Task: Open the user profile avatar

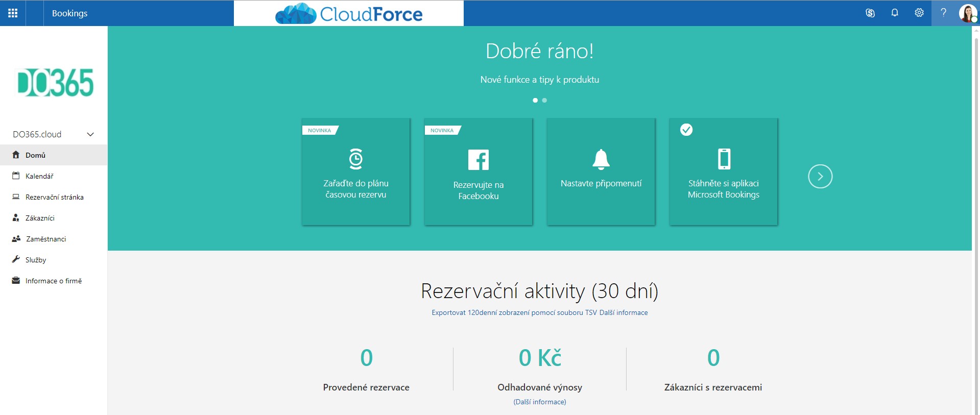Action: pyautogui.click(x=968, y=13)
